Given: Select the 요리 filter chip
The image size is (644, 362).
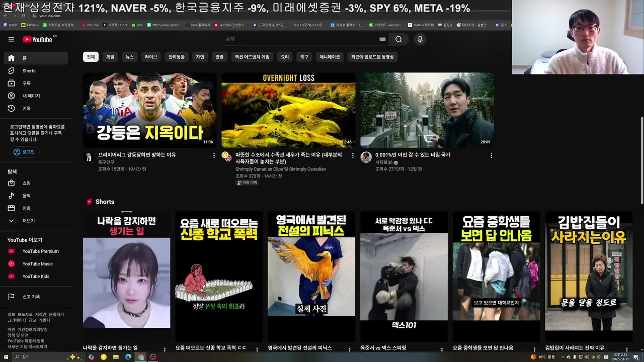Looking at the screenshot, I should coord(285,57).
